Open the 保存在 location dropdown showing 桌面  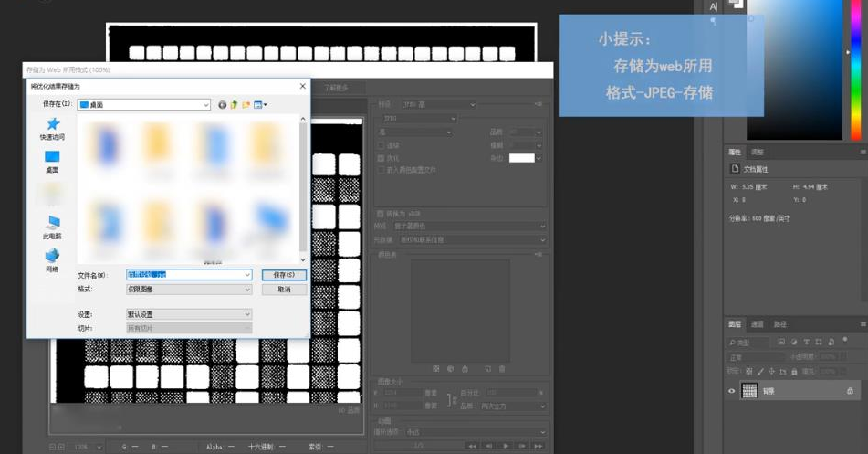pos(144,105)
